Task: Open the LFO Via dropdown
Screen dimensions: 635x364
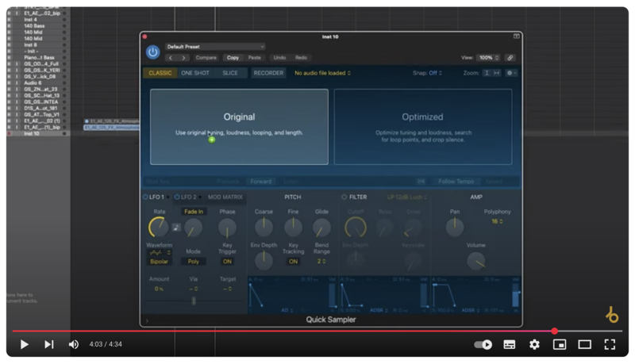Action: coord(194,289)
